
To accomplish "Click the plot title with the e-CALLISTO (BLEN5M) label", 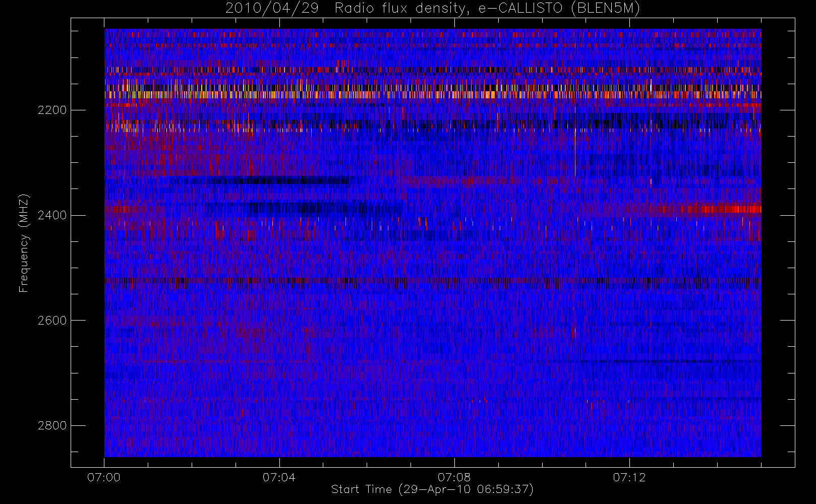I will coord(433,9).
